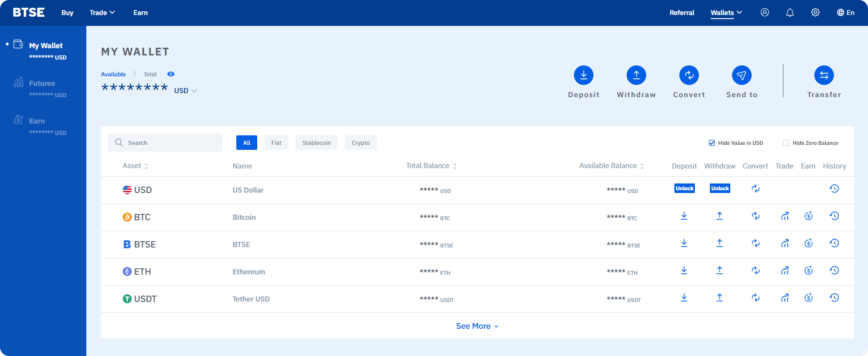Switch to Total balance view
Viewport: 868px width, 356px height.
(150, 74)
